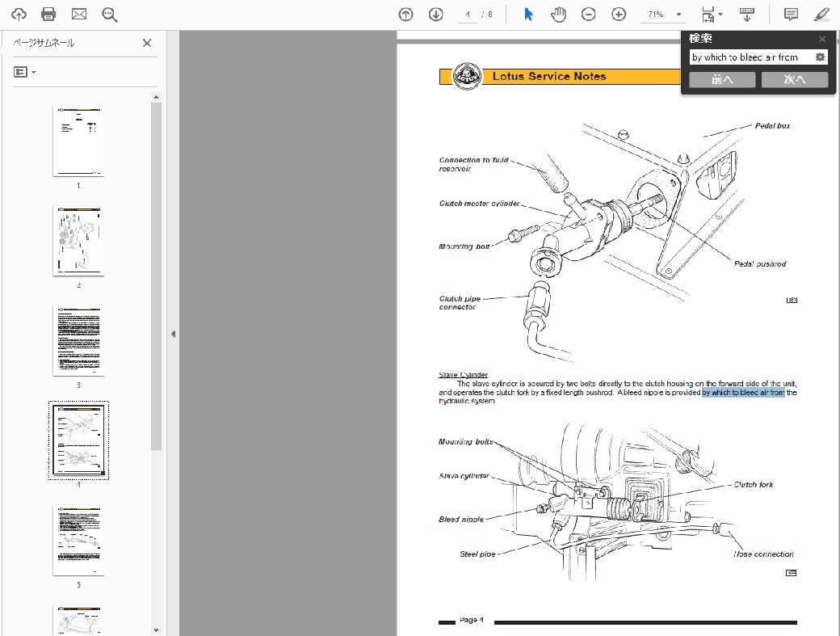Click the 'Steel pipe' diagram label
The height and width of the screenshot is (636, 840).
point(477,554)
